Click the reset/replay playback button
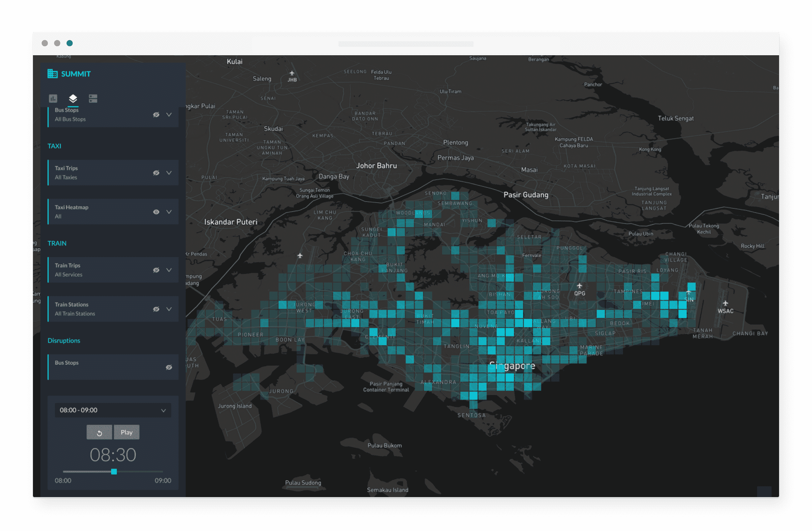 (x=99, y=432)
